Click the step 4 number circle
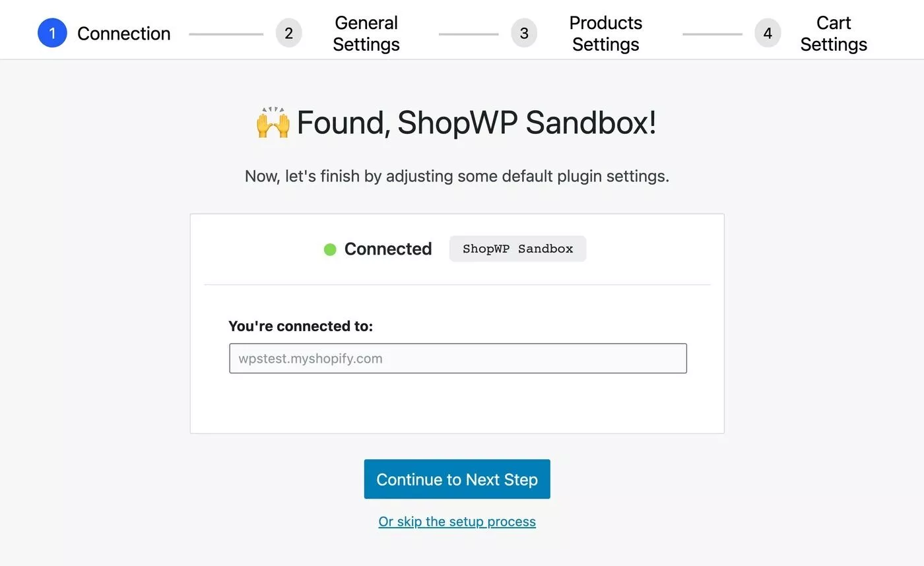 768,33
